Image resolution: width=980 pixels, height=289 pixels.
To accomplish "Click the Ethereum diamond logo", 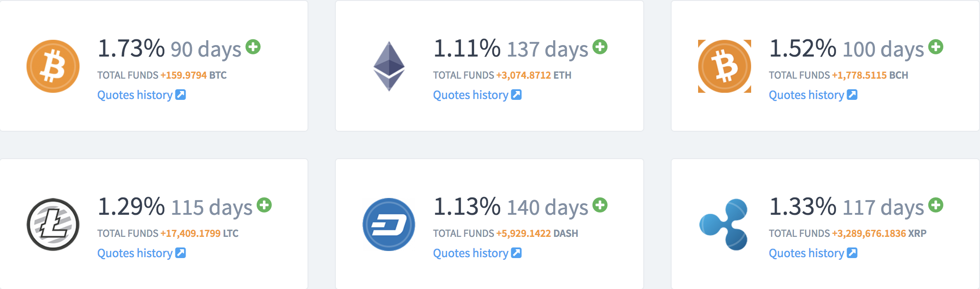I will 389,66.
